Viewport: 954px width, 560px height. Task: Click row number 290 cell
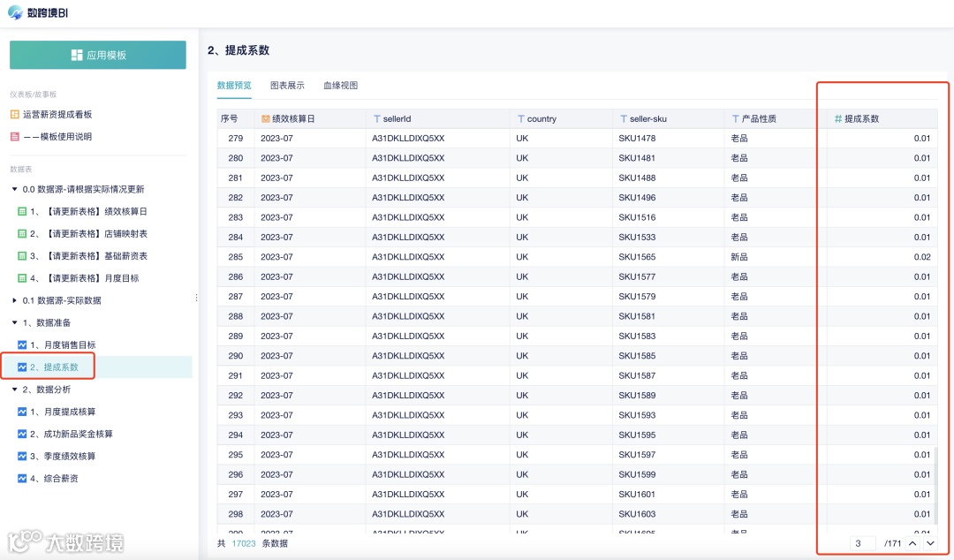click(236, 355)
